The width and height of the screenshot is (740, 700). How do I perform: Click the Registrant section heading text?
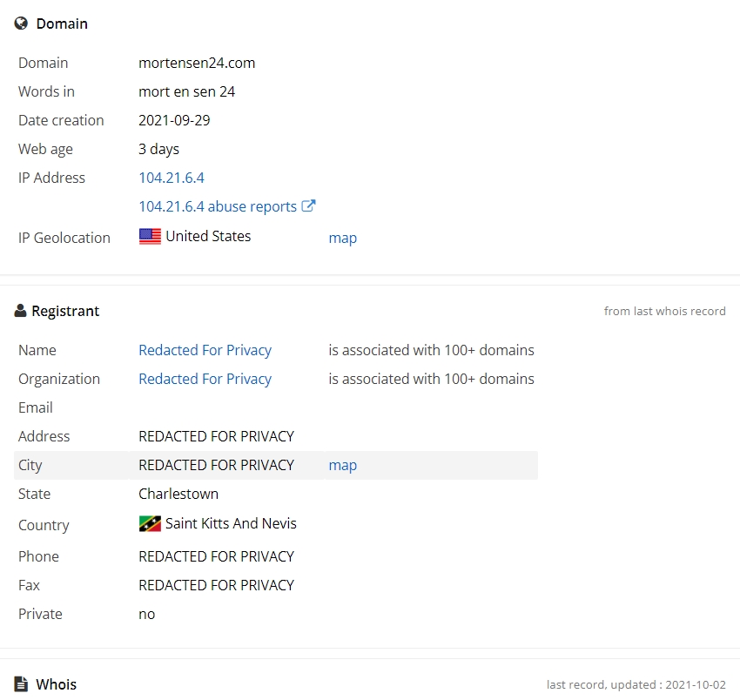65,311
